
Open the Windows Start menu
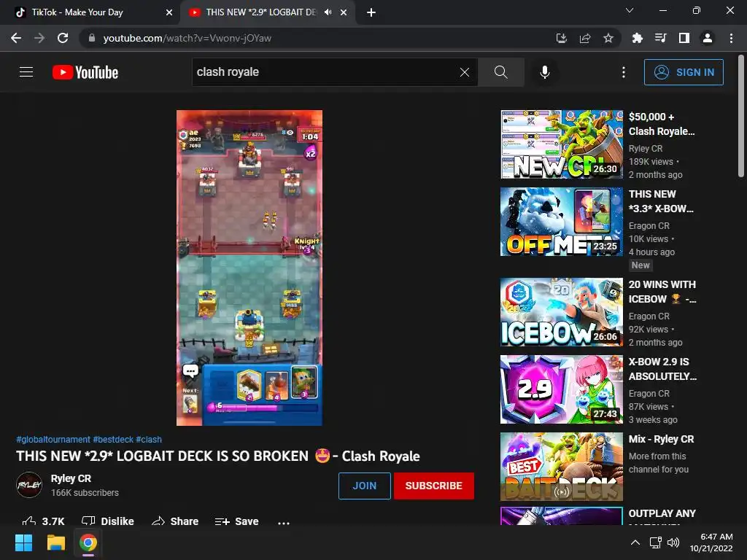click(23, 542)
